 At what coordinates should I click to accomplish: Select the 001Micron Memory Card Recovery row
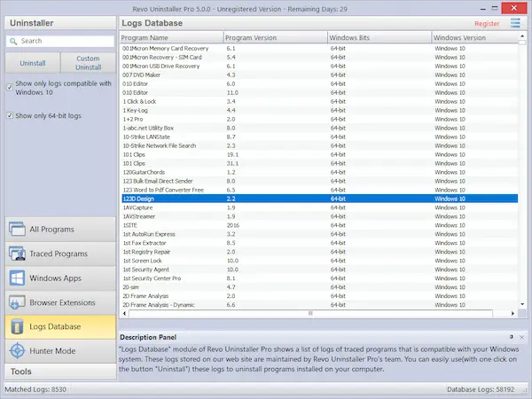(x=319, y=48)
